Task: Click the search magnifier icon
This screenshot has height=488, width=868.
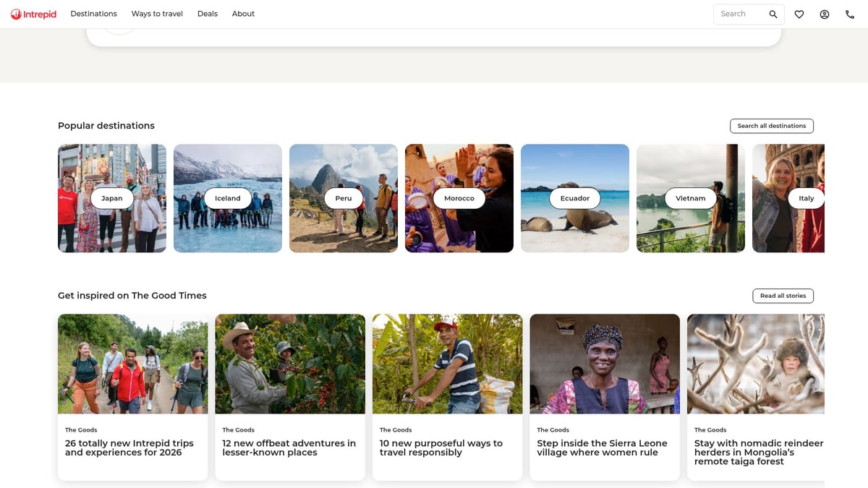Action: 773,14
